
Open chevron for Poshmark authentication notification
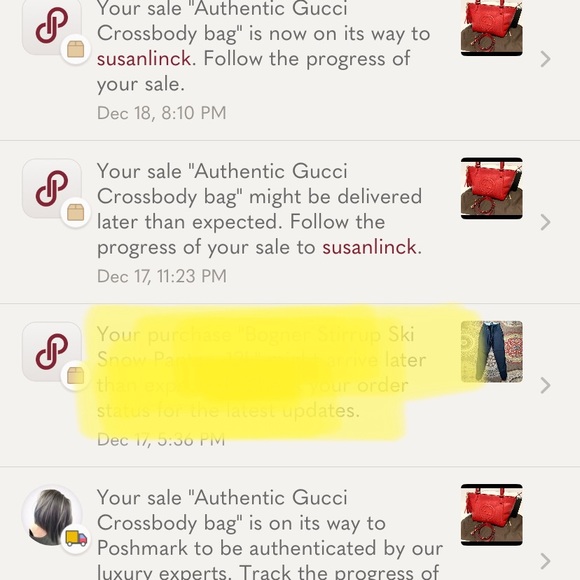coord(545,561)
